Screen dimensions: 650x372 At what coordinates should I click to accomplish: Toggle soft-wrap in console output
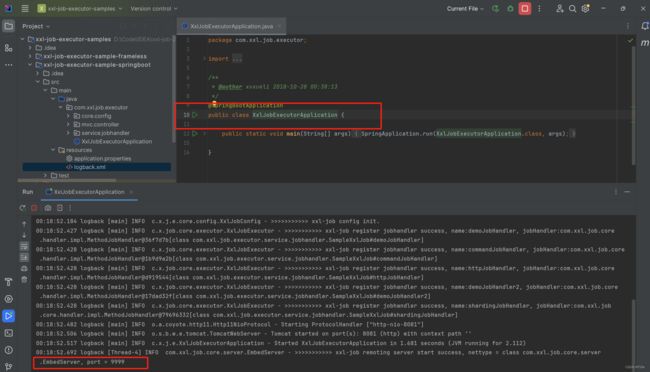pos(24,246)
